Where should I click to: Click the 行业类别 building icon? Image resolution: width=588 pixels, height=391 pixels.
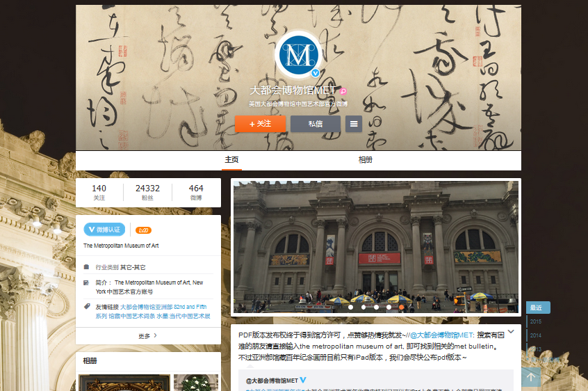(x=87, y=267)
